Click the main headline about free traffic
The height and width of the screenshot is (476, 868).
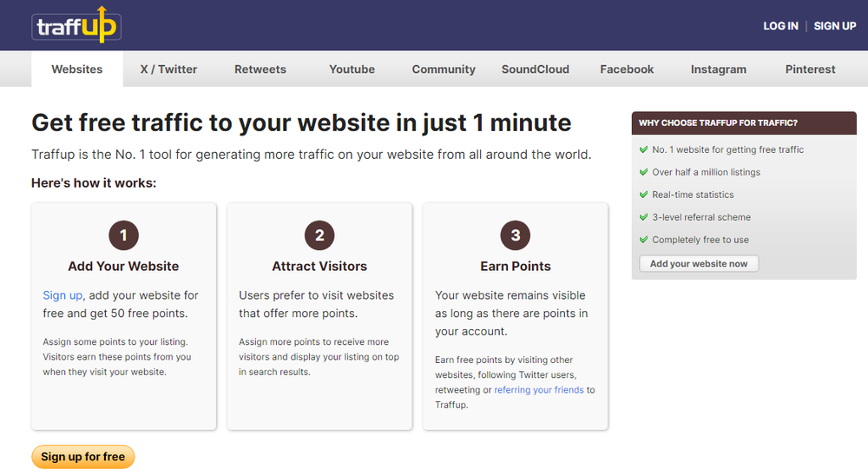pyautogui.click(x=301, y=123)
